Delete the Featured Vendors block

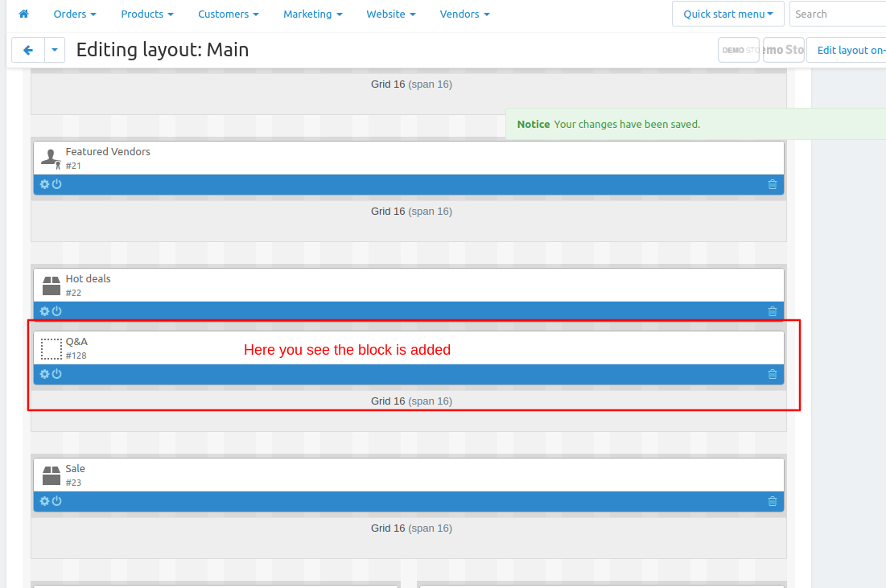(773, 184)
